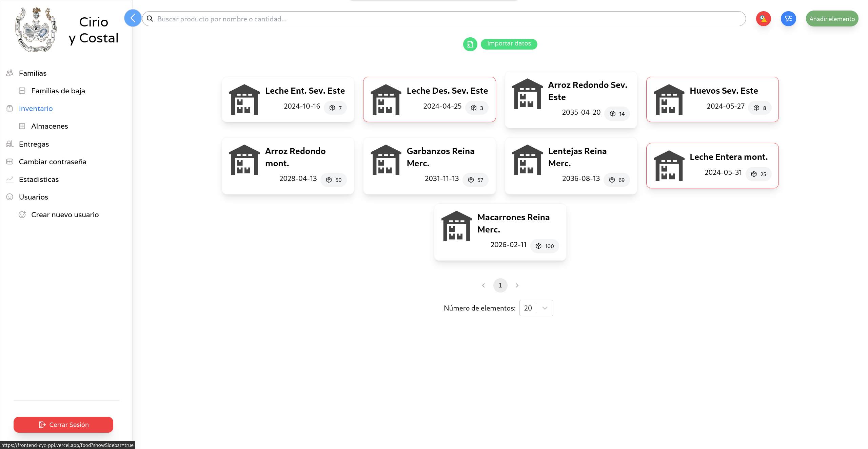Open the blue filter icon button

point(788,19)
